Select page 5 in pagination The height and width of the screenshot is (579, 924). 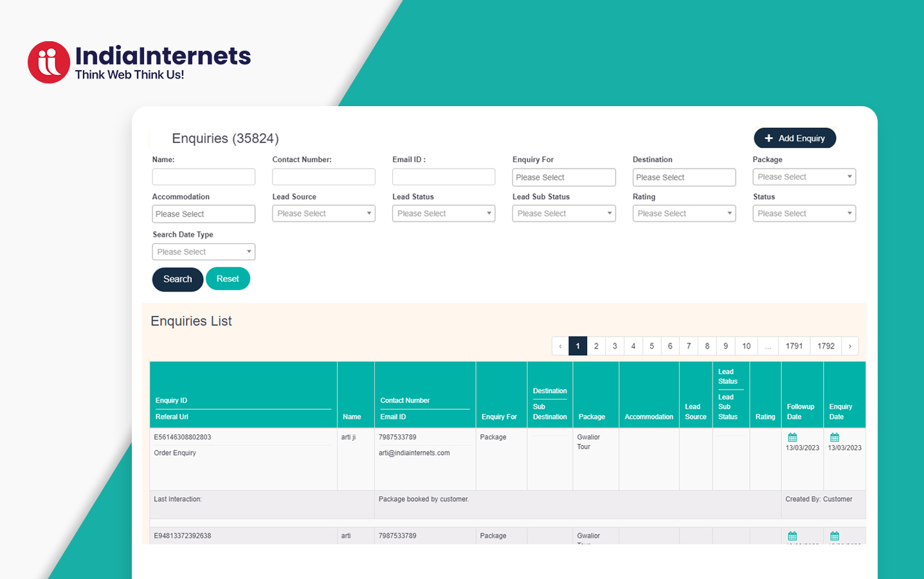pyautogui.click(x=651, y=346)
